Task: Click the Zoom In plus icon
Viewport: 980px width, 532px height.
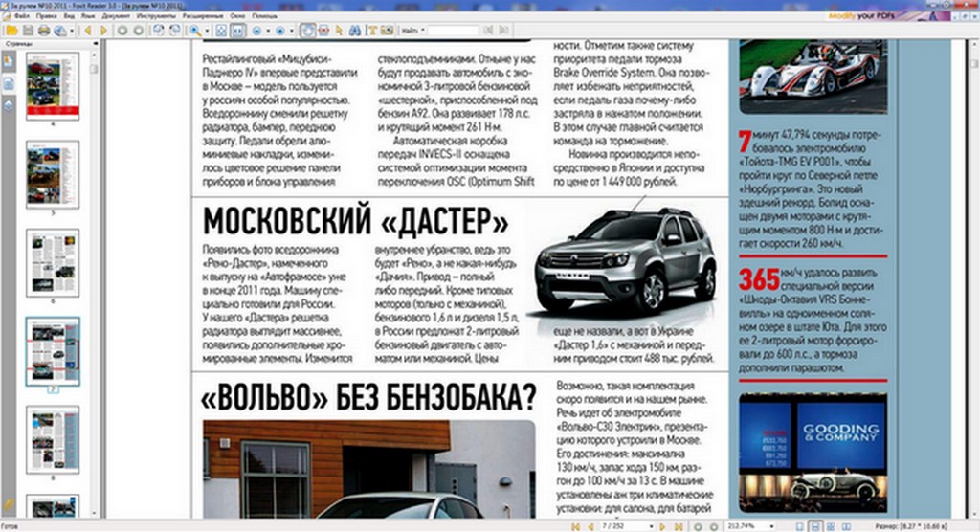Action: (280, 30)
